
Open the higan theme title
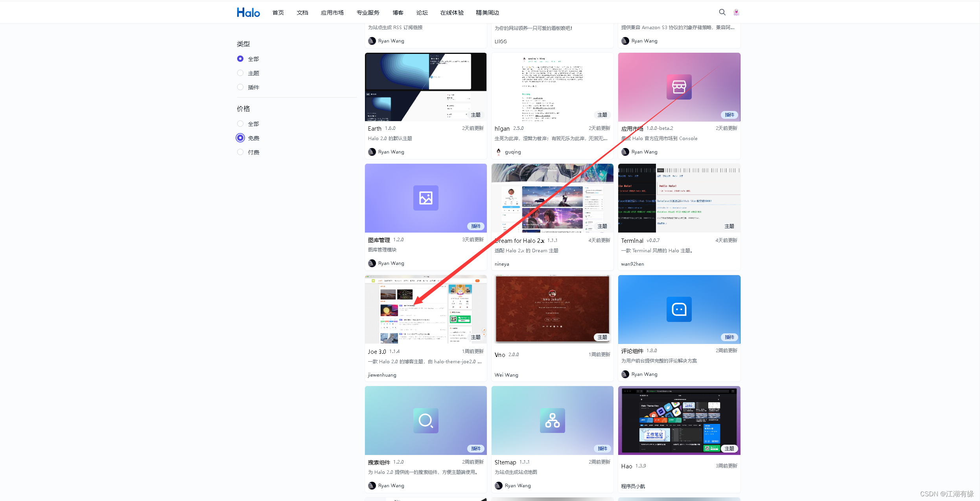click(502, 129)
